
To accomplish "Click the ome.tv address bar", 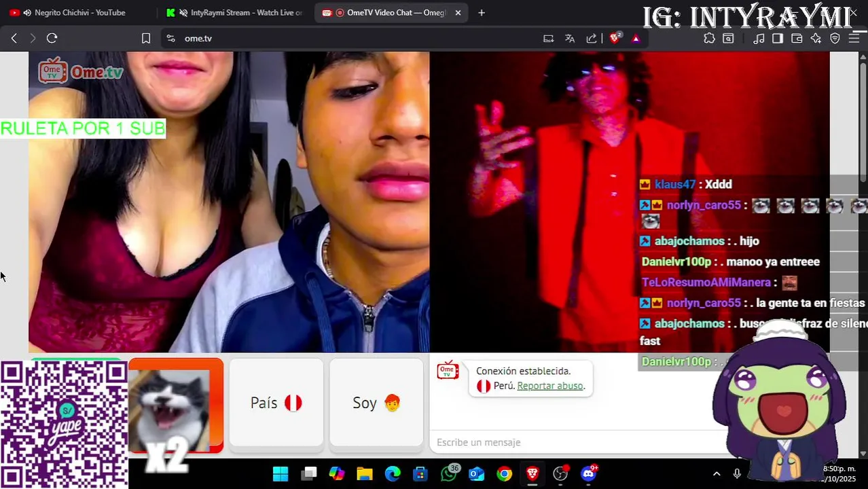I will (x=353, y=39).
